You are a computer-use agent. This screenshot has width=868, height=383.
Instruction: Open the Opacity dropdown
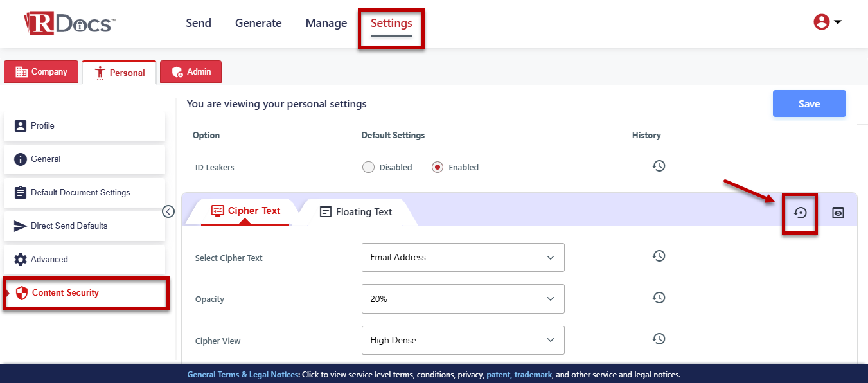[x=463, y=299]
